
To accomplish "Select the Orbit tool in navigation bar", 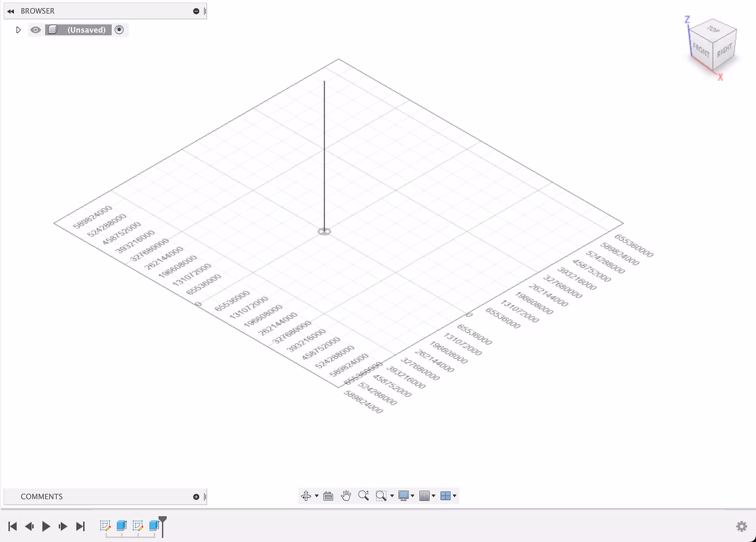I will click(x=306, y=496).
